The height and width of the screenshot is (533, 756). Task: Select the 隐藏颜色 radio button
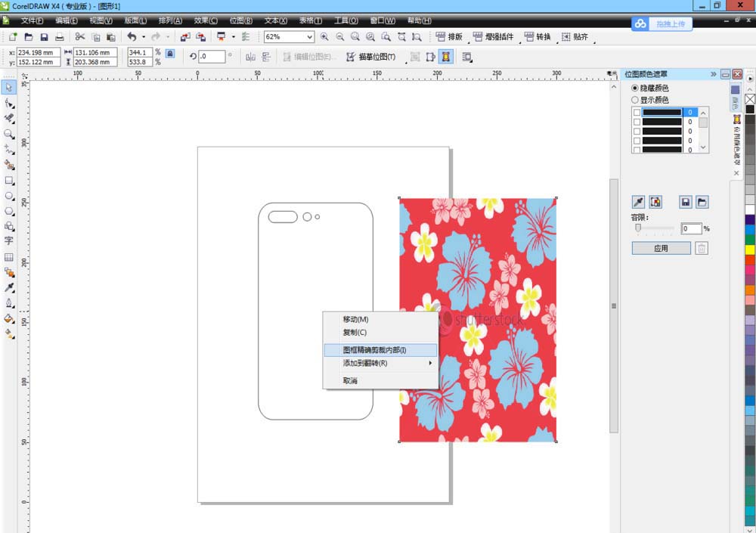click(x=635, y=88)
